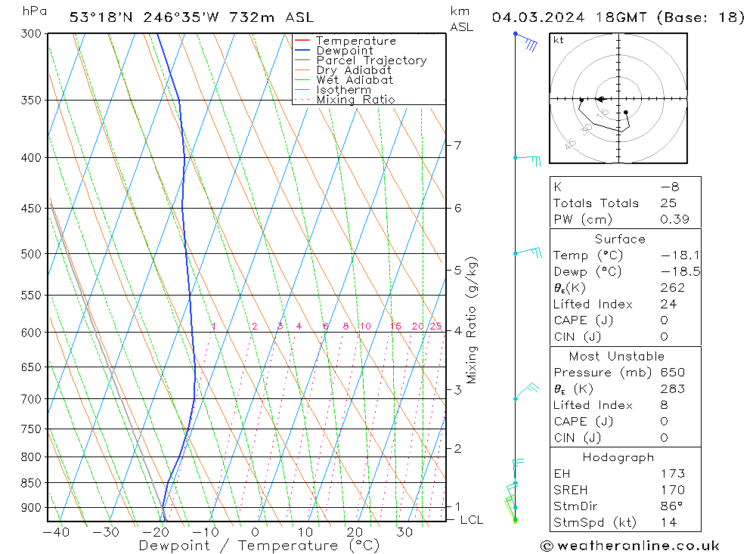Image resolution: width=756 pixels, height=554 pixels.
Task: Click the station coordinates 53°18'N 246°35'W
Action: click(144, 17)
